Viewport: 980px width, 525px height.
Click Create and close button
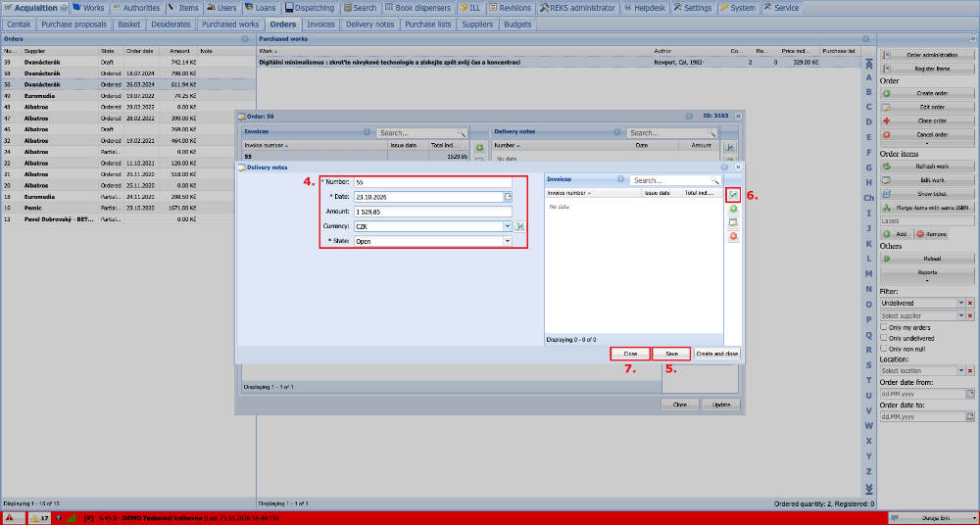tap(717, 354)
